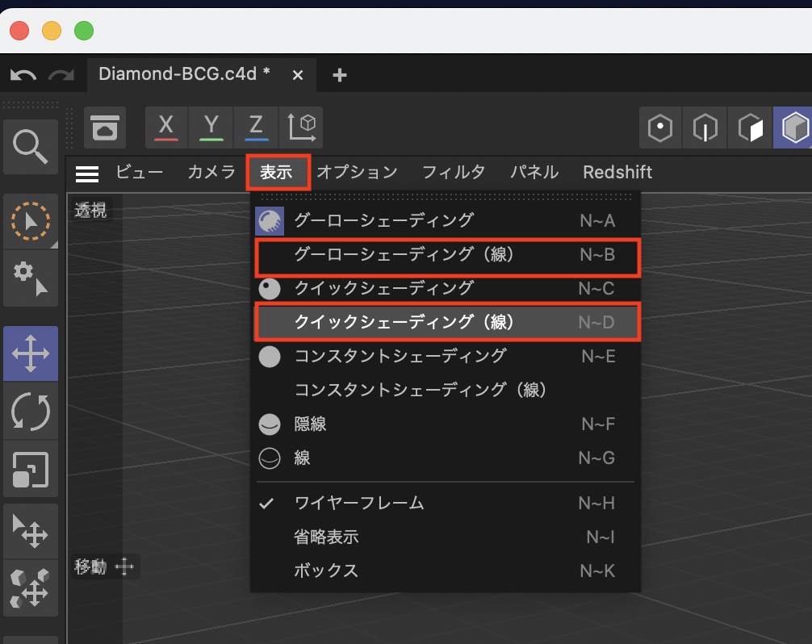Select the Scale tool icon

31,469
